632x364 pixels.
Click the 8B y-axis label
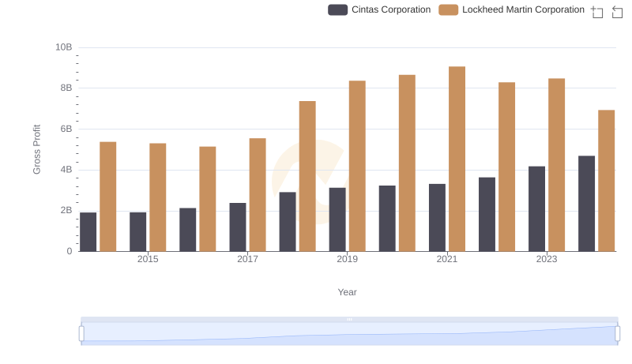click(66, 88)
